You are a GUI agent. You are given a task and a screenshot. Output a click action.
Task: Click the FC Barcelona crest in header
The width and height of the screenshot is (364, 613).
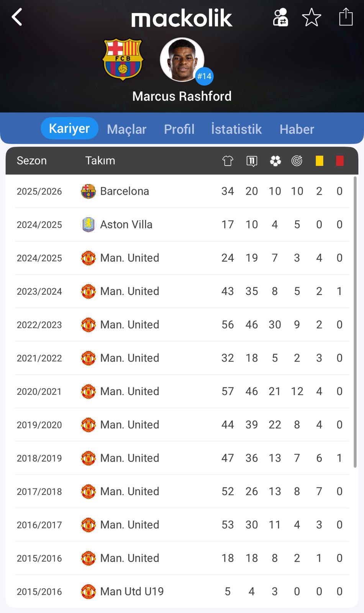123,59
